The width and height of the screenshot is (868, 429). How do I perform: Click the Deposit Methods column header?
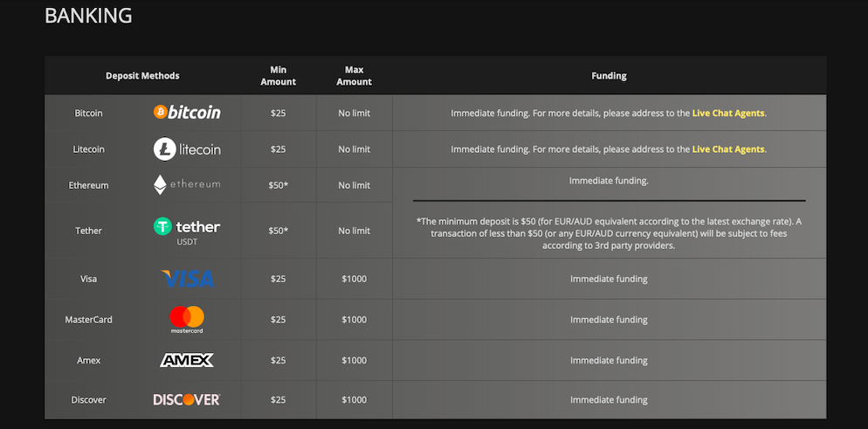point(143,76)
